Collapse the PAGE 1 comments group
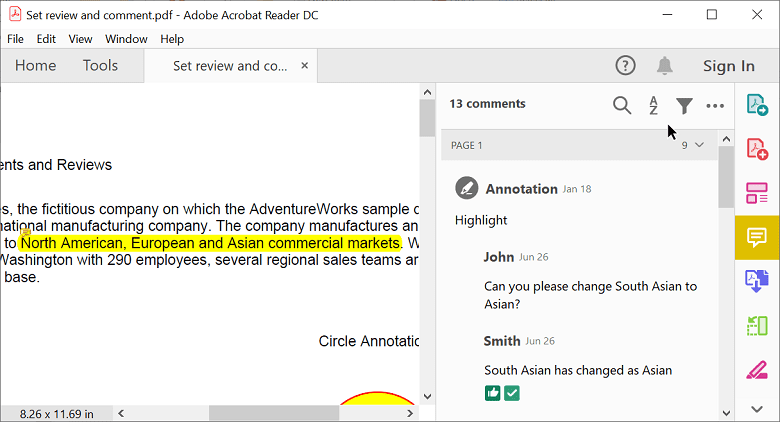The height and width of the screenshot is (422, 780). [x=700, y=145]
